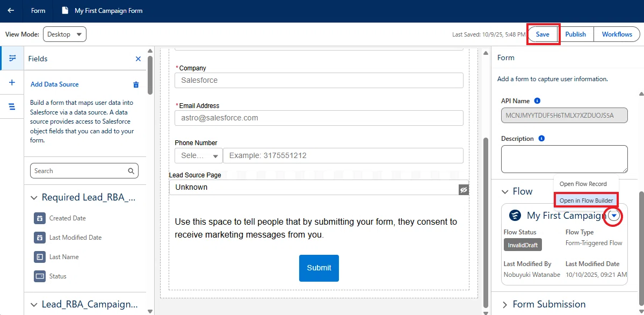644x315 pixels.
Task: Click the Description info icon
Action: pos(541,139)
